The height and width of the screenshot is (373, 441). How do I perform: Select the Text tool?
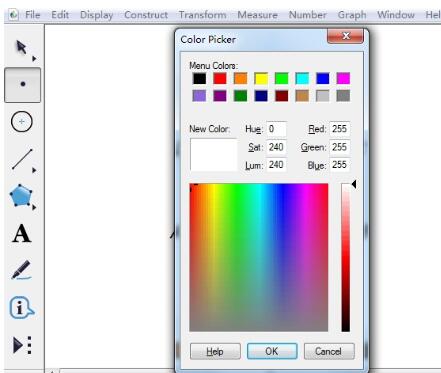click(22, 234)
